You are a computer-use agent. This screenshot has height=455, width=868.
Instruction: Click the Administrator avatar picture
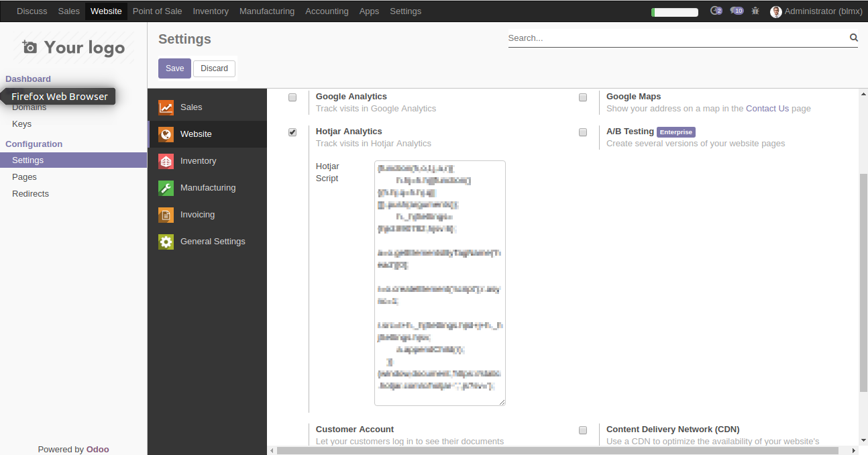pyautogui.click(x=776, y=11)
